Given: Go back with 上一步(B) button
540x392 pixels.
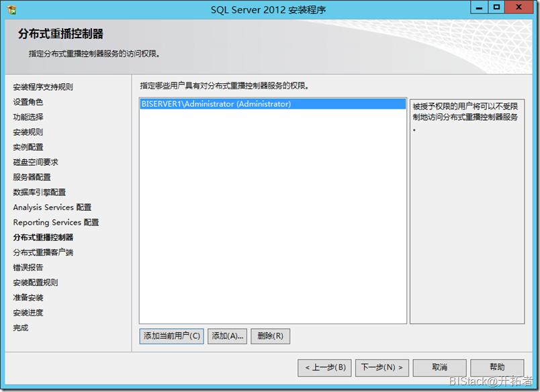Looking at the screenshot, I should tap(324, 368).
